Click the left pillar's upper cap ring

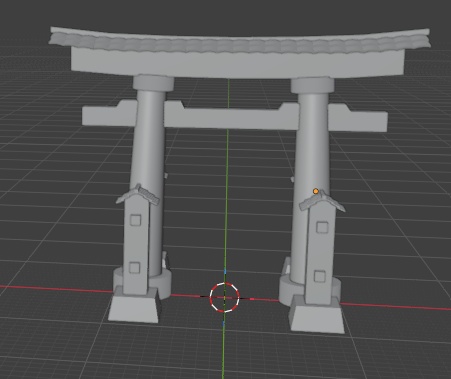point(153,83)
